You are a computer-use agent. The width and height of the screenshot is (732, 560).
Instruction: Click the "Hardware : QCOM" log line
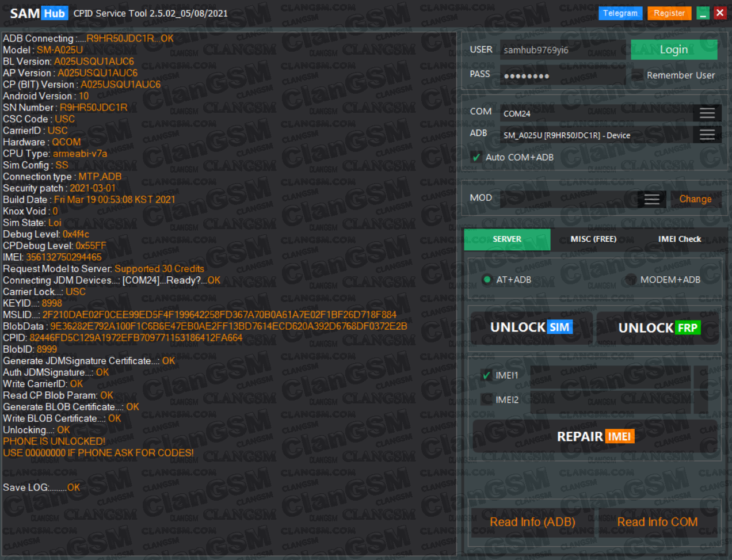coord(42,142)
